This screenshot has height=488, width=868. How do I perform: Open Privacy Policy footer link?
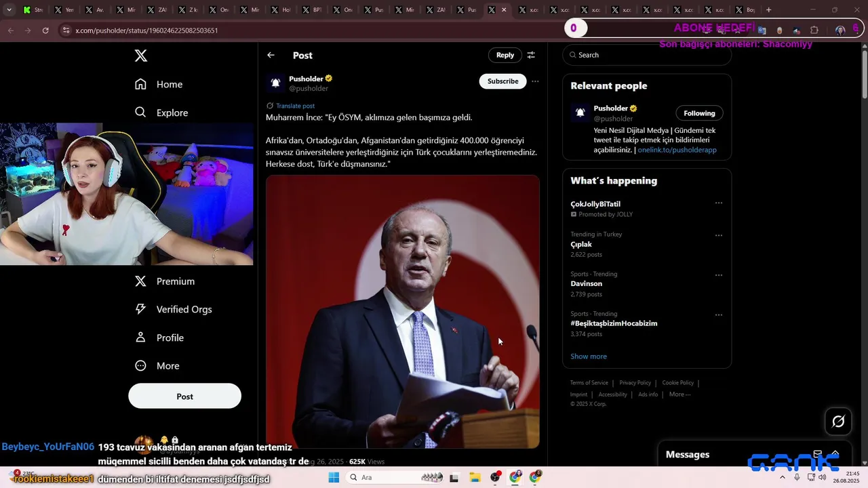click(x=635, y=383)
